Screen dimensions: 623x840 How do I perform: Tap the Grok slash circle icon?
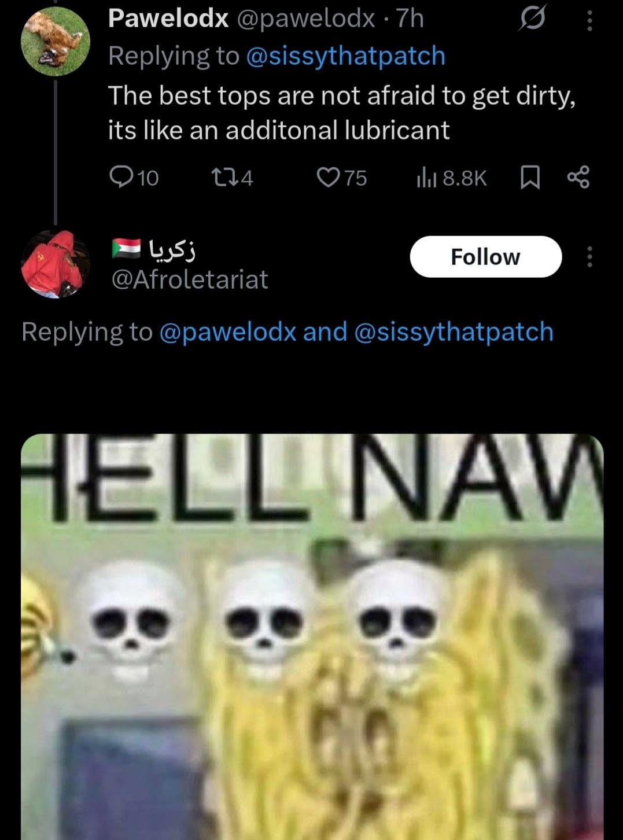pos(532,19)
